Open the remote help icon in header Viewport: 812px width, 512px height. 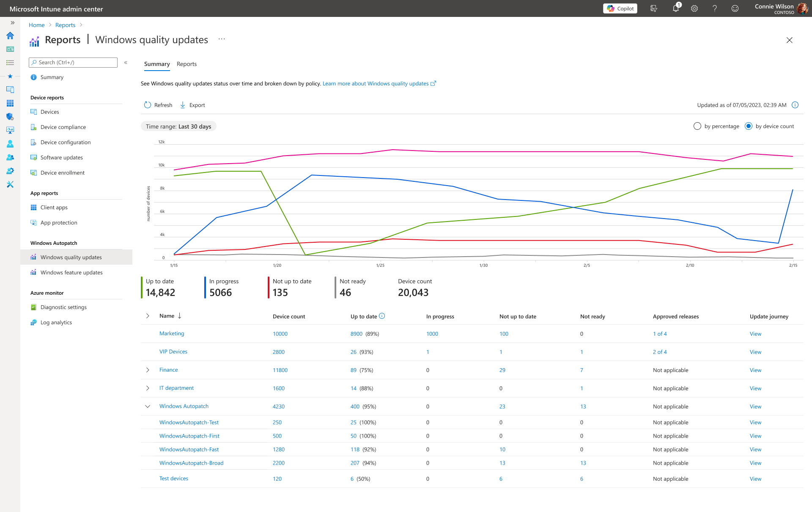click(654, 8)
